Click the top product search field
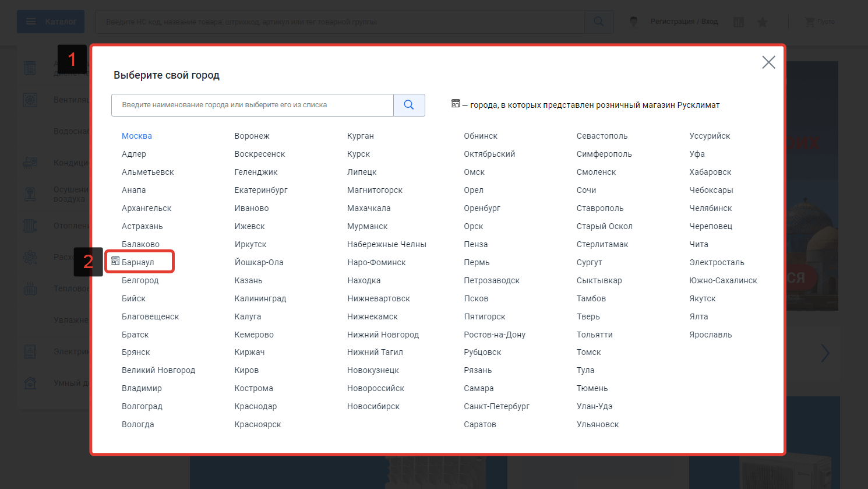Screen dimensions: 868x489 (340, 22)
